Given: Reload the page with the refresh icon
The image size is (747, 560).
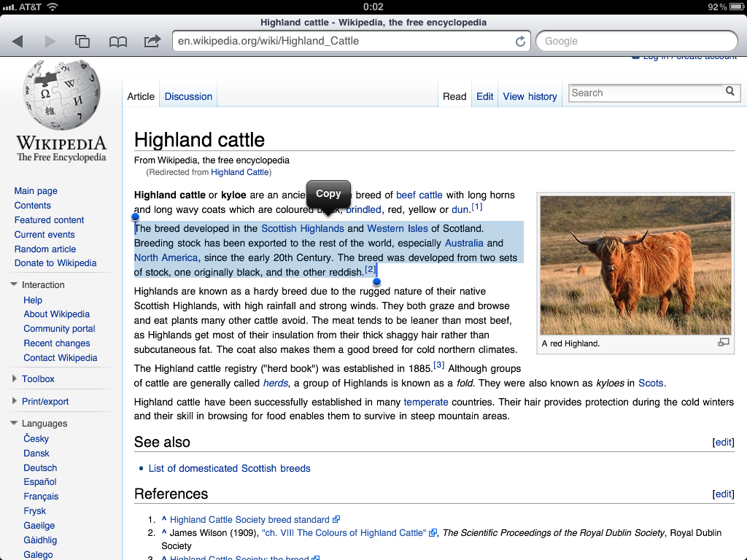Looking at the screenshot, I should point(520,42).
